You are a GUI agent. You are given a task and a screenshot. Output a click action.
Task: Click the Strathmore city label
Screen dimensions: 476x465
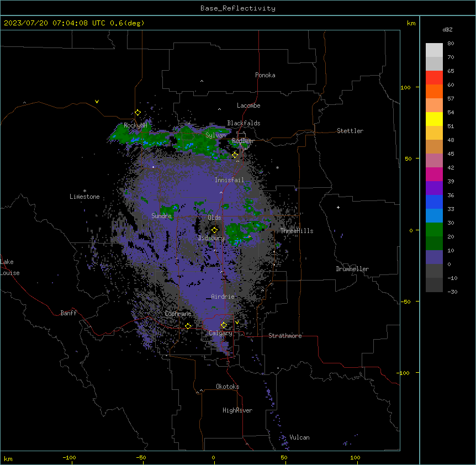285,336
